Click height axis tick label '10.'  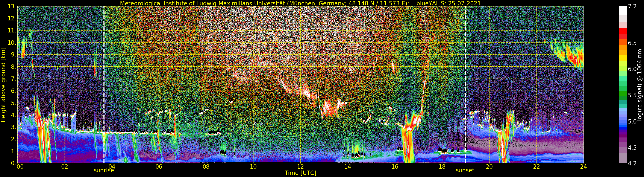pos(12,43)
